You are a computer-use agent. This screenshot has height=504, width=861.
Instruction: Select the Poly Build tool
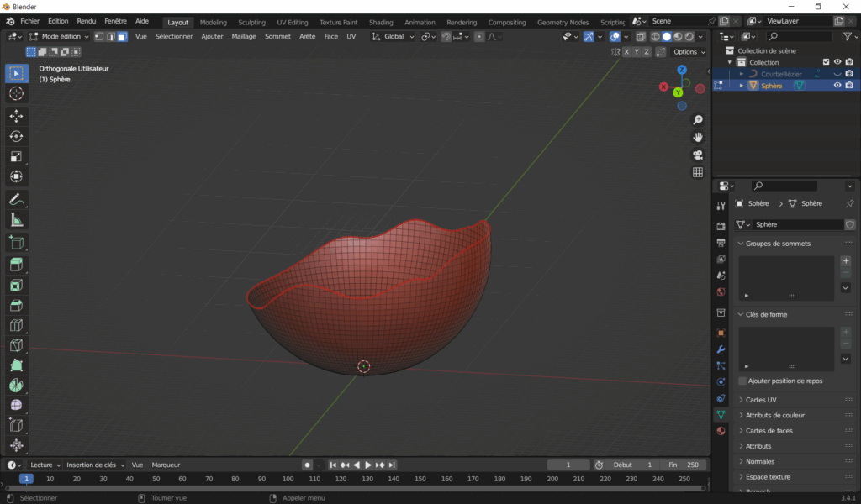(x=17, y=365)
